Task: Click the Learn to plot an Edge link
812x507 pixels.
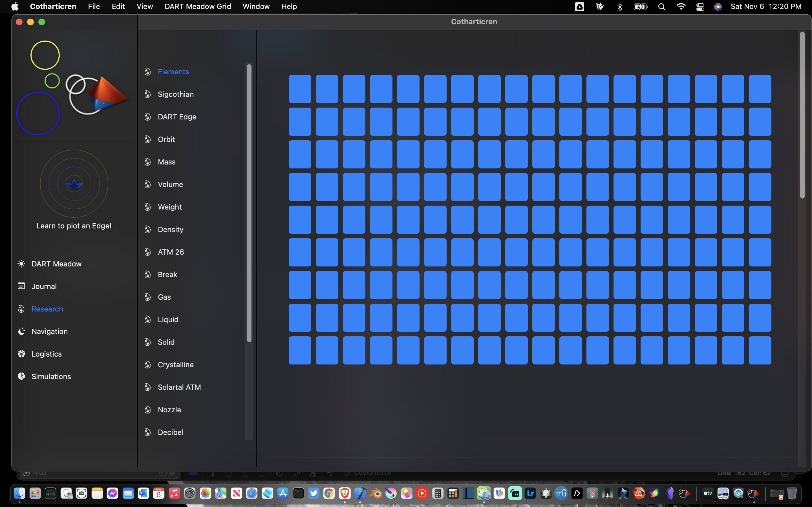Action: click(x=74, y=226)
